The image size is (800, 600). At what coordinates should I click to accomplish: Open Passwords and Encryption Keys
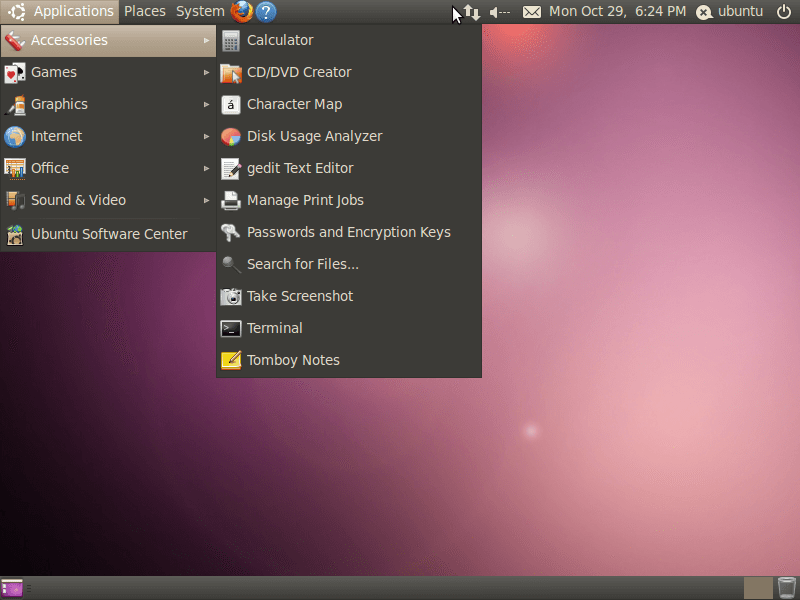pyautogui.click(x=349, y=232)
